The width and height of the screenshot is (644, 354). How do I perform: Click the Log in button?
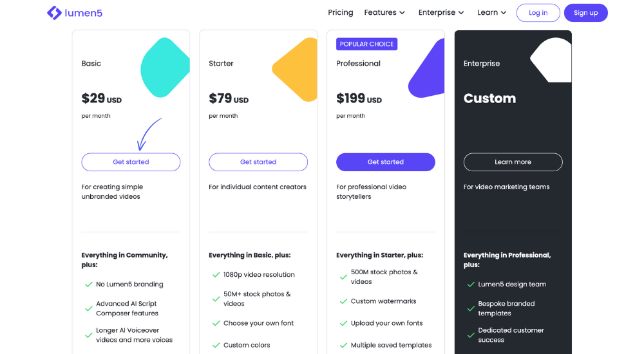tap(538, 13)
